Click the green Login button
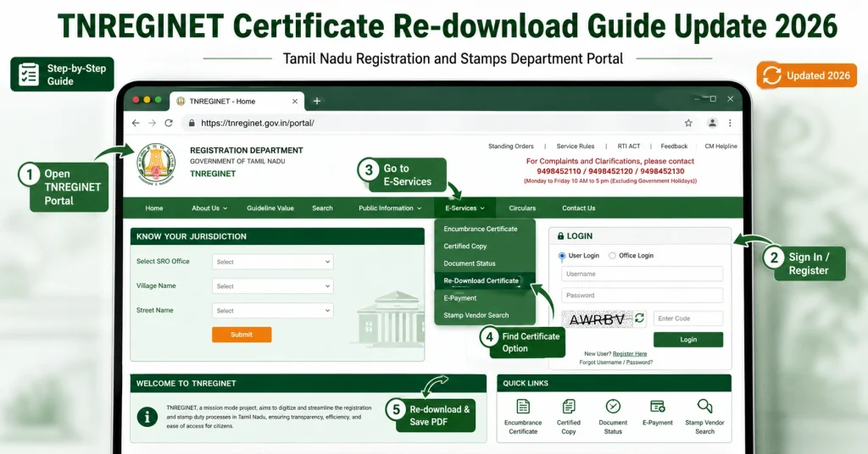The width and height of the screenshot is (868, 454). (688, 340)
